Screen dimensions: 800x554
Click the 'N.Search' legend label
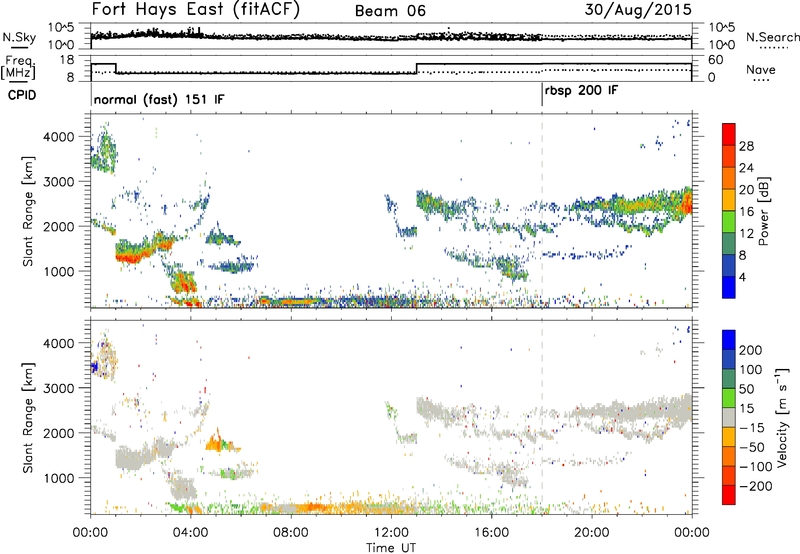(772, 37)
